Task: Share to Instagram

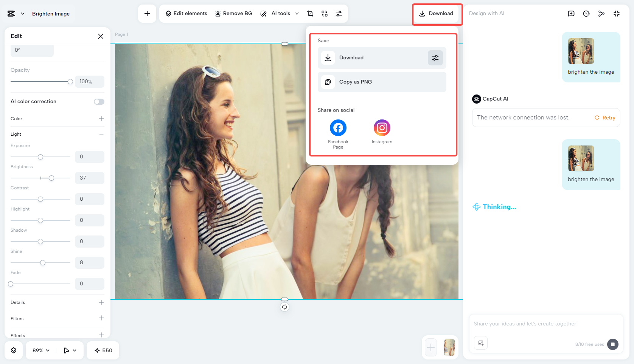Action: (x=382, y=132)
